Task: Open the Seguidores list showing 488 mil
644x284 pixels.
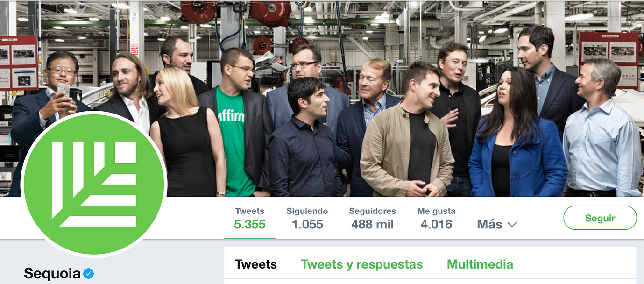Action: pos(373,218)
